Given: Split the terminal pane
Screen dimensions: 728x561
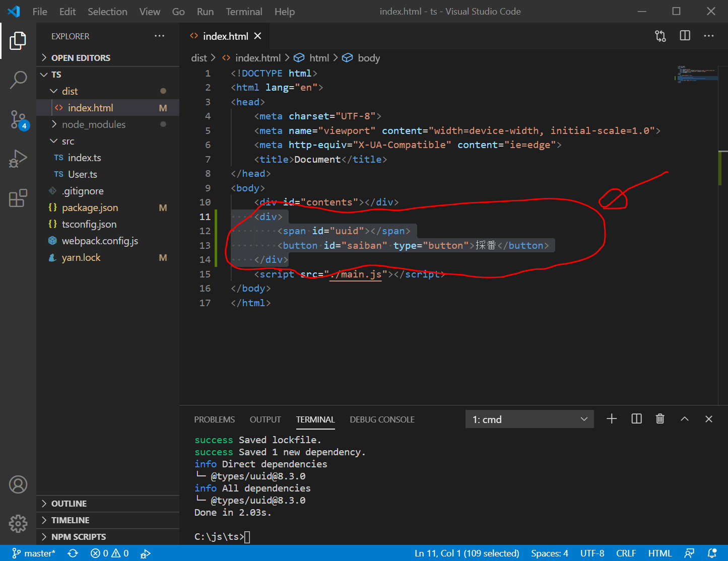Looking at the screenshot, I should 636,418.
